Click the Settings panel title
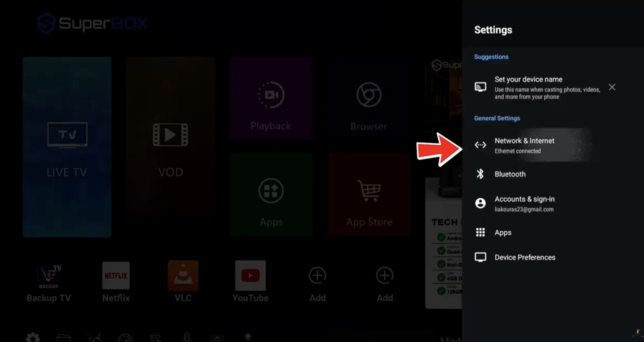The image size is (644, 342). (493, 30)
